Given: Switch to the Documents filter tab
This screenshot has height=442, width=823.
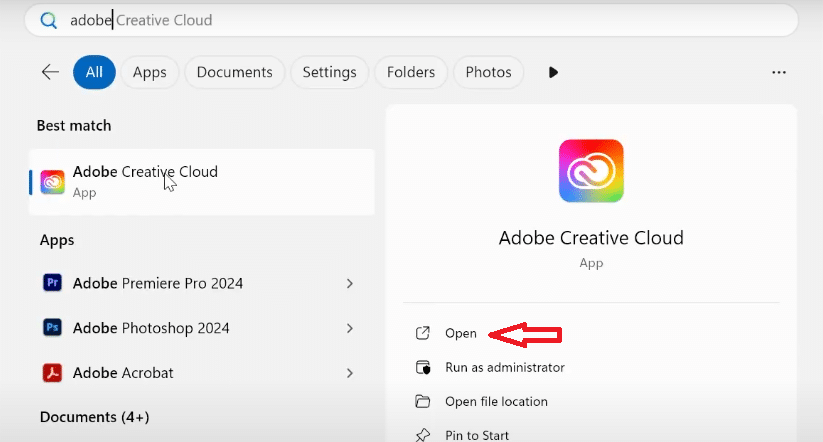Looking at the screenshot, I should 234,72.
